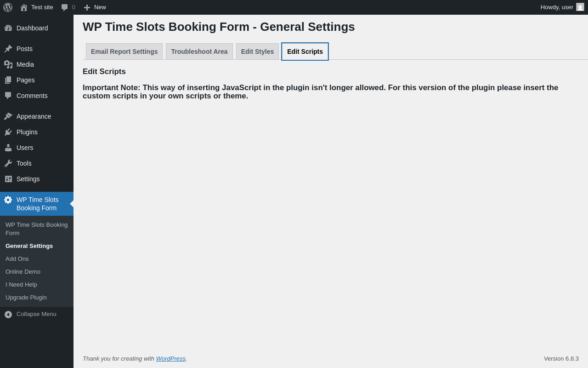Switch to Email Report Settings tab
Viewport: 588px width, 368px height.
pos(124,52)
